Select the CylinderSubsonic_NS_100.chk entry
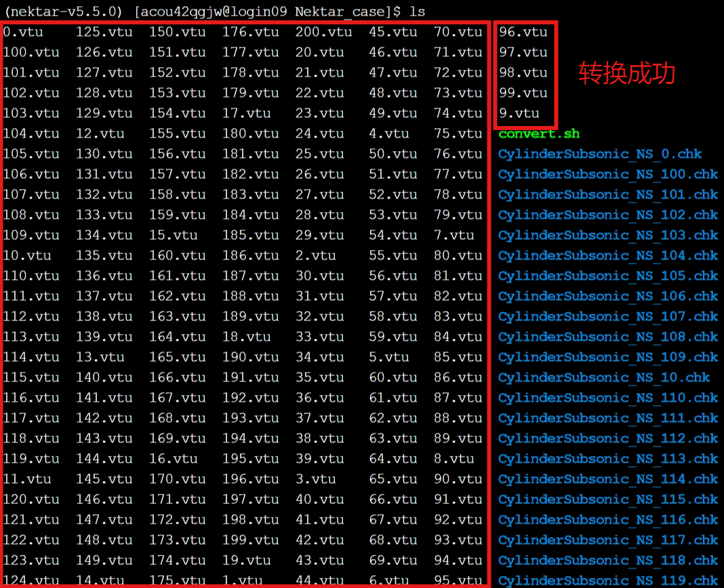This screenshot has width=724, height=588. [x=607, y=174]
